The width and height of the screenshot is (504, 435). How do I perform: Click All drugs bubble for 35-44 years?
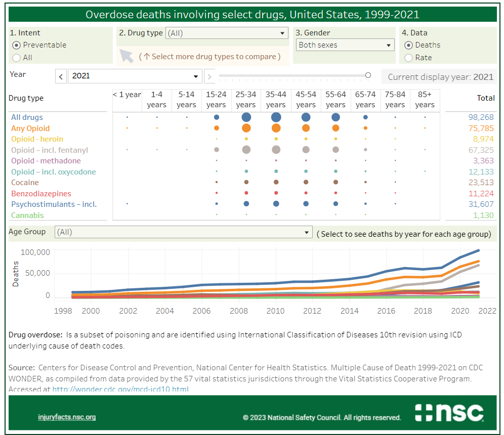tap(276, 117)
